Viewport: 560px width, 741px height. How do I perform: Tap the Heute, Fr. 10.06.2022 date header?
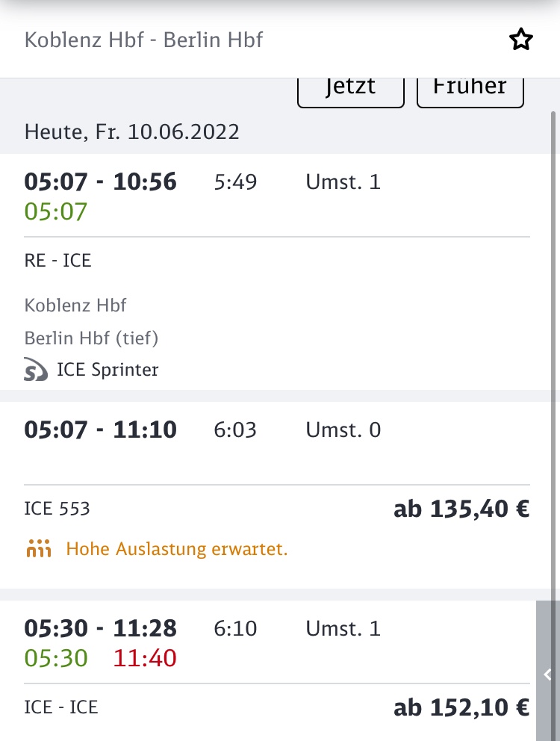point(132,132)
